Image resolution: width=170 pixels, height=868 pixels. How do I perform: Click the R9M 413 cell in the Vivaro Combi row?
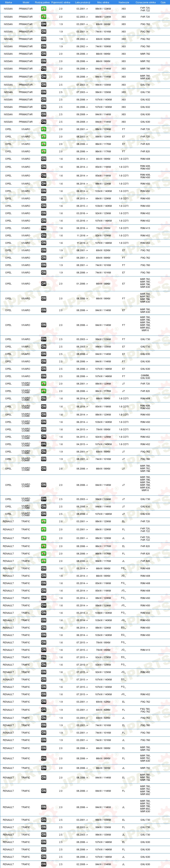coord(145,430)
